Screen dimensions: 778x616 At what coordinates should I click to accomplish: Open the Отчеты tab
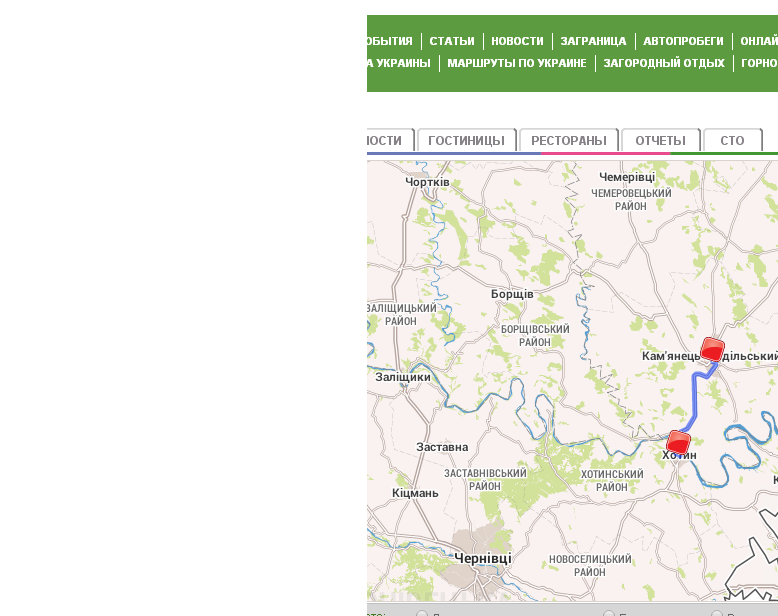(660, 141)
